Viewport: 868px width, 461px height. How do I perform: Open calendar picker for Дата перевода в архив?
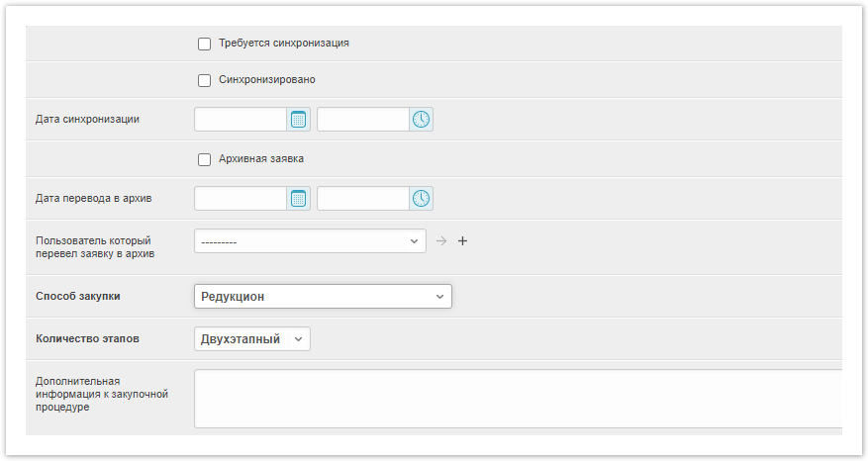(x=299, y=199)
